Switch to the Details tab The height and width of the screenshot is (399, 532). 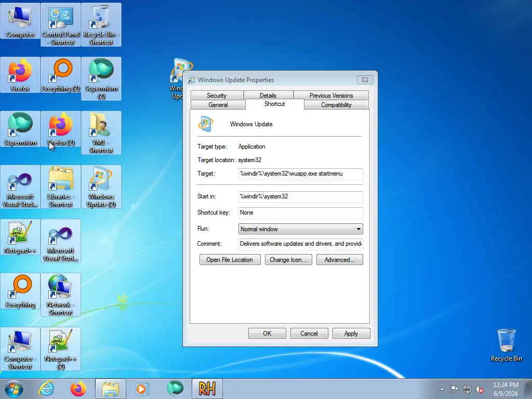[268, 96]
